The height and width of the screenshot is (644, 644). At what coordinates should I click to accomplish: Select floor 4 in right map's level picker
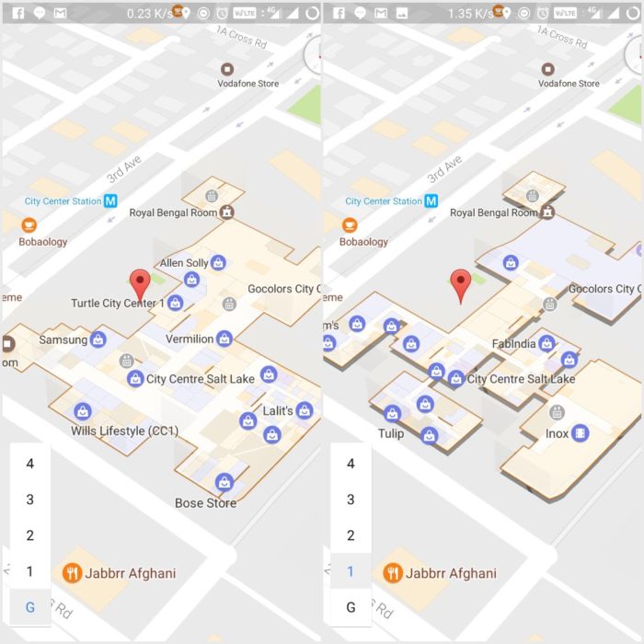point(351,464)
